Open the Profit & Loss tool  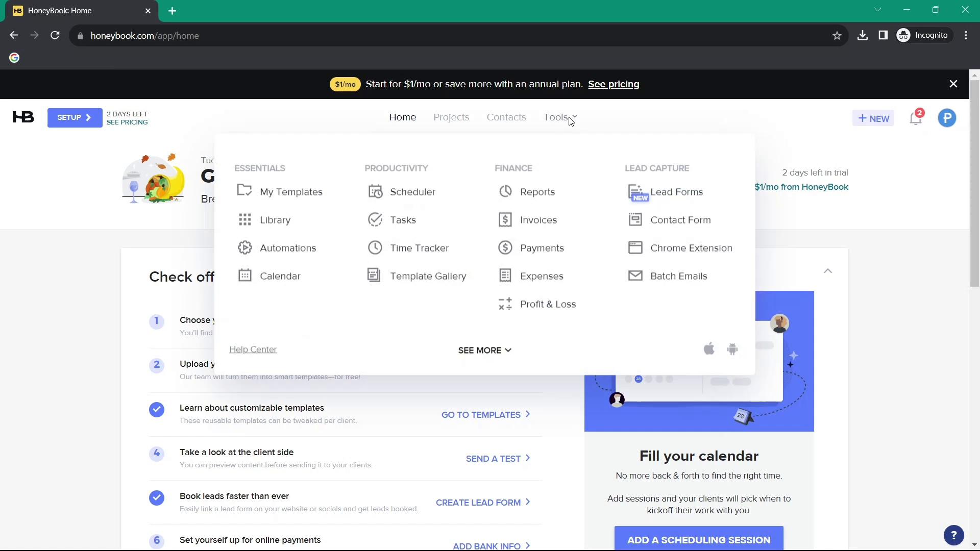click(548, 304)
